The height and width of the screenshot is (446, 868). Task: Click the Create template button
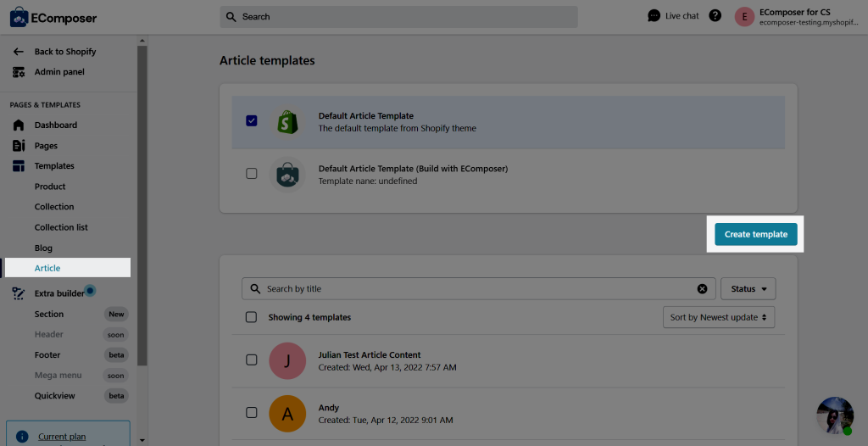(x=755, y=234)
